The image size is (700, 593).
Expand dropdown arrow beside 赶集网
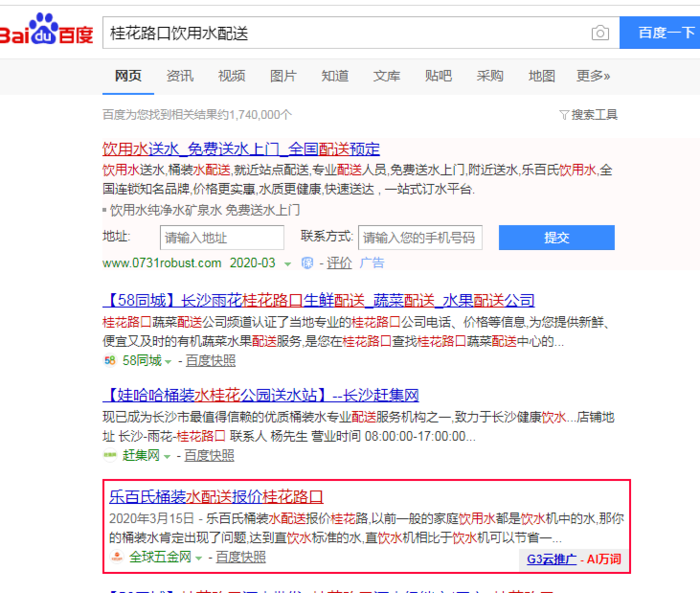point(167,456)
